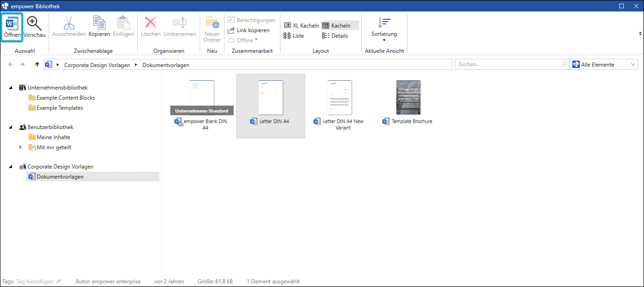
Task: Select the Letter DIN A4 New Variant thumbnail
Action: coord(340,97)
